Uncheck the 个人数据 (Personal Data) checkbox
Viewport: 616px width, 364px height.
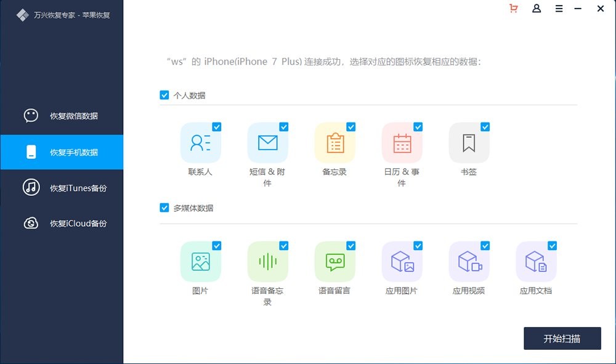coord(164,95)
